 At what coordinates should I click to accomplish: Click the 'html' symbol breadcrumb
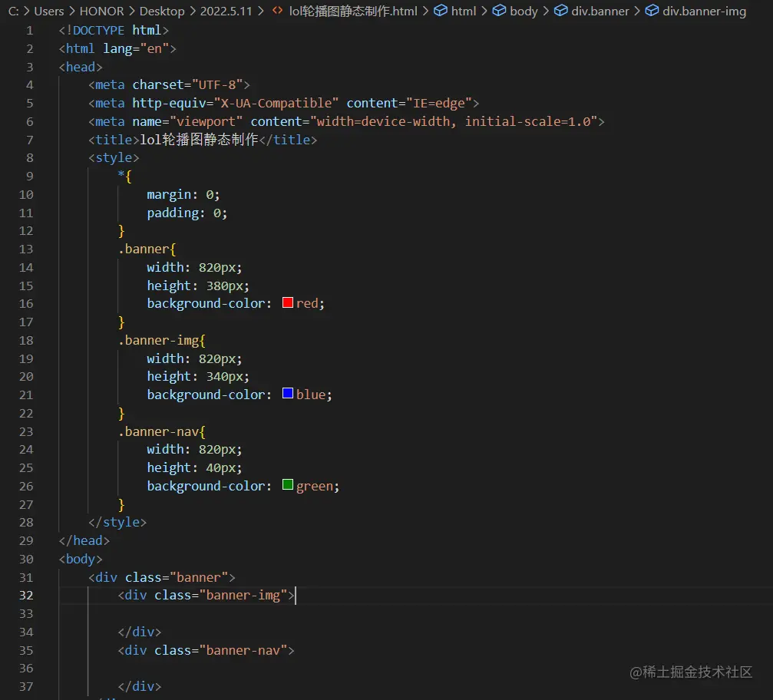pyautogui.click(x=464, y=11)
